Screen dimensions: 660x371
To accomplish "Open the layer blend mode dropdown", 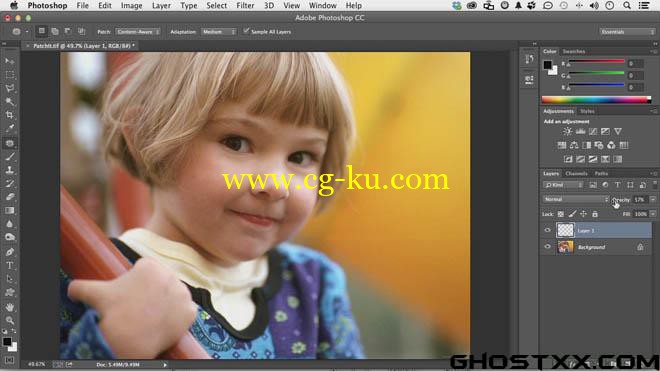I will point(575,199).
